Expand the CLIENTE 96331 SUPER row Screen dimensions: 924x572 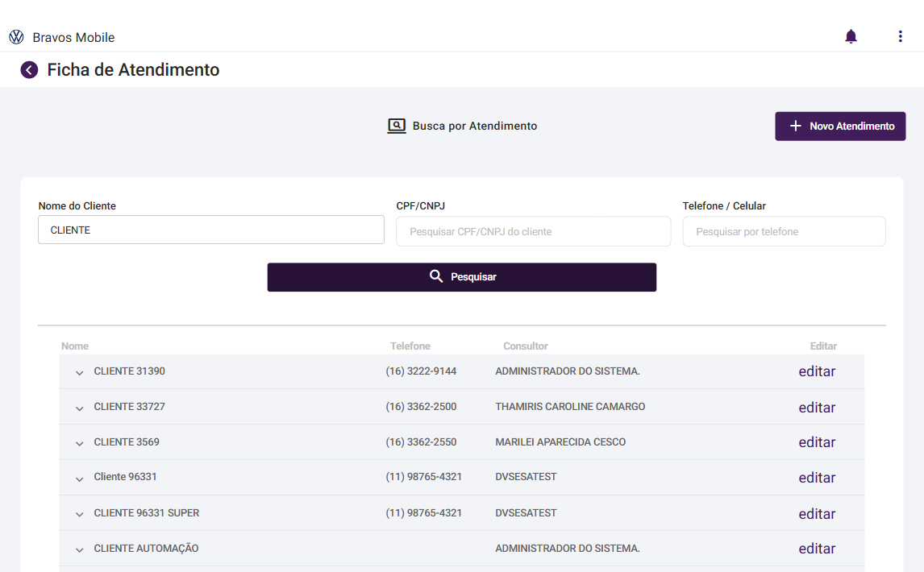pyautogui.click(x=79, y=515)
